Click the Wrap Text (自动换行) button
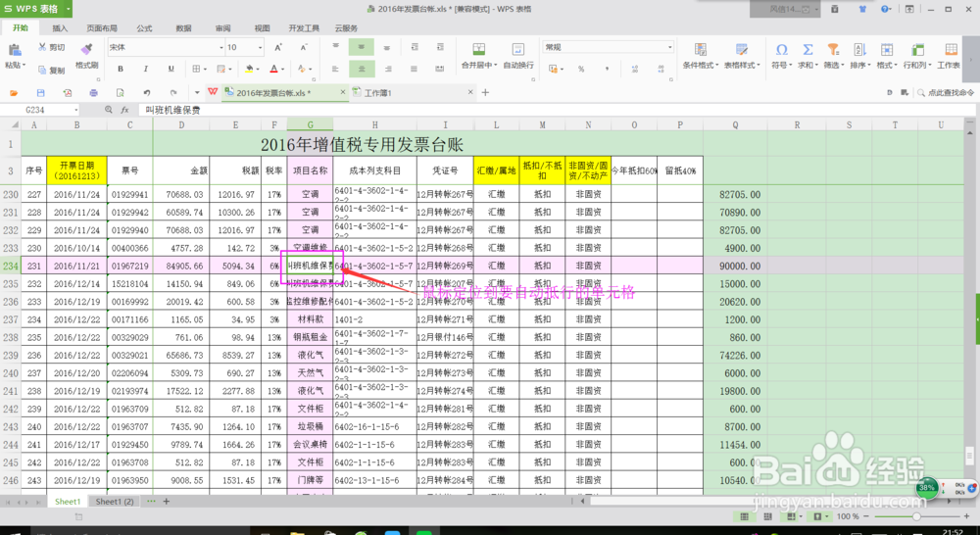The image size is (980, 535). point(518,56)
